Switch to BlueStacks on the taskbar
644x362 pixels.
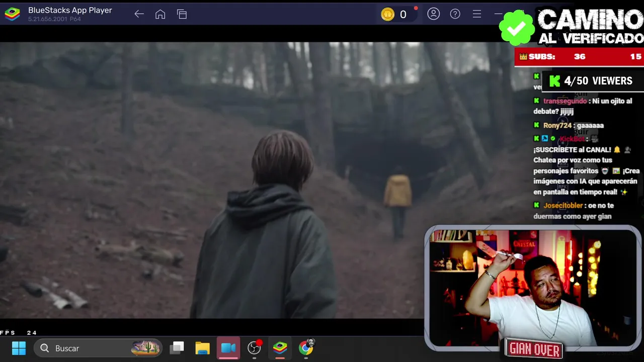[280, 347]
